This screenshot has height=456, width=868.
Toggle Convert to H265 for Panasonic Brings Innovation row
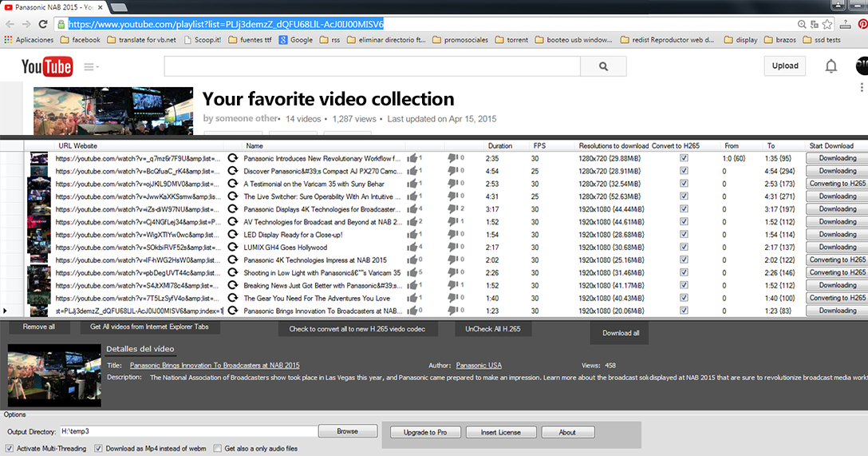coord(684,311)
